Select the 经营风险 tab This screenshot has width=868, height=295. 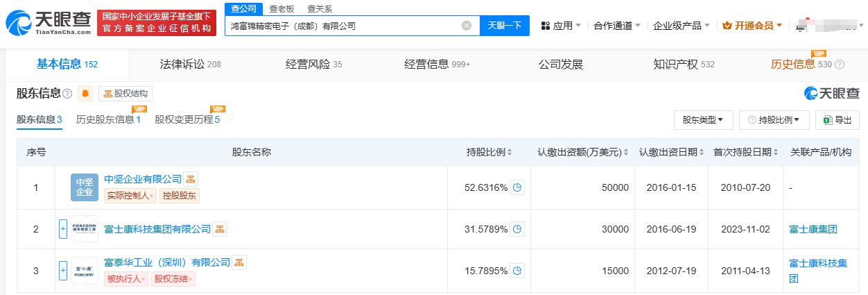point(313,65)
